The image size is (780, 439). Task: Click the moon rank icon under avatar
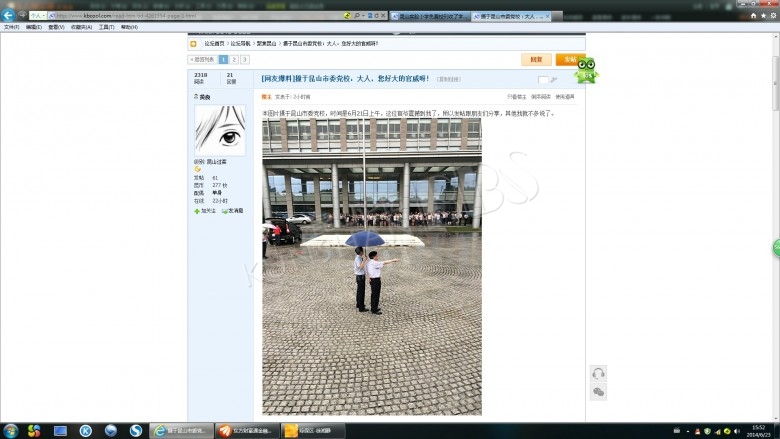tap(197, 169)
